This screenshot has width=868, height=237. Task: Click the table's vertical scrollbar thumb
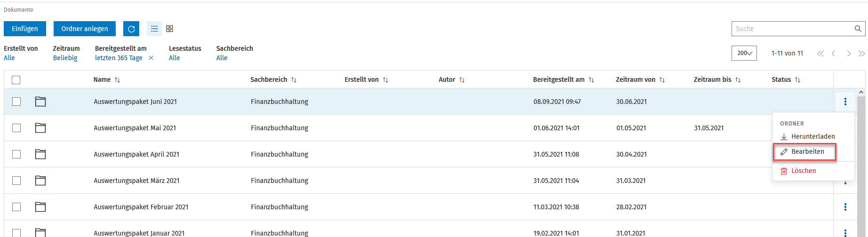point(861,167)
